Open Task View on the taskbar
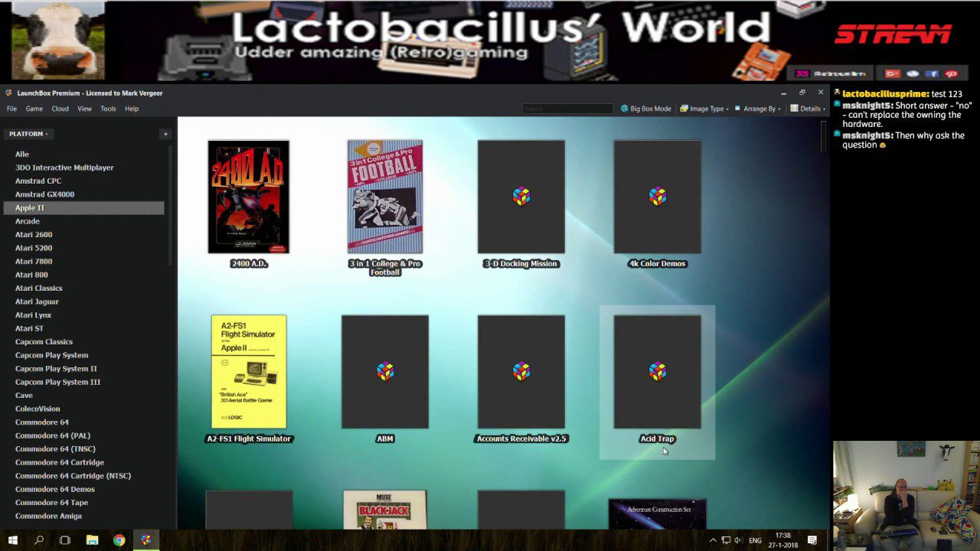 tap(65, 540)
